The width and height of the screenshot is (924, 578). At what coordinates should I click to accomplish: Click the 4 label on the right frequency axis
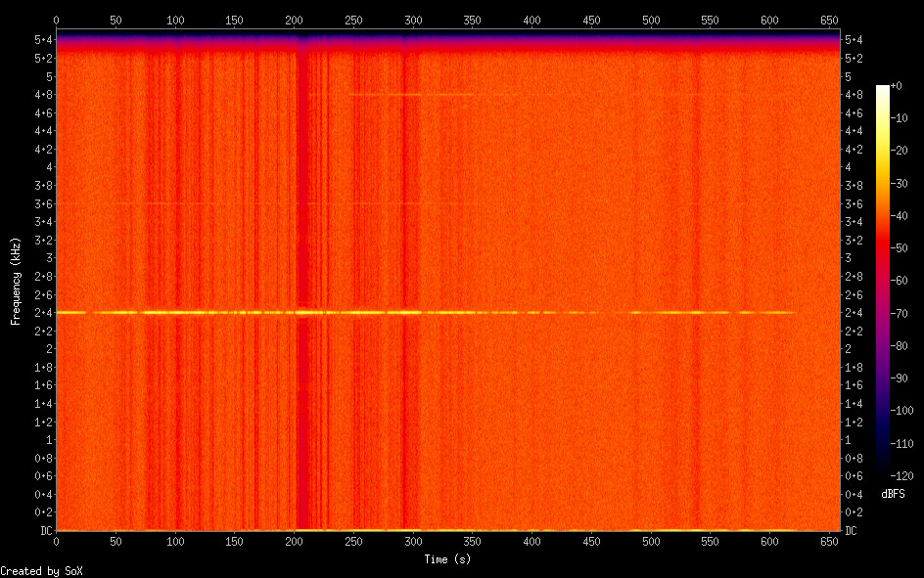coord(848,167)
